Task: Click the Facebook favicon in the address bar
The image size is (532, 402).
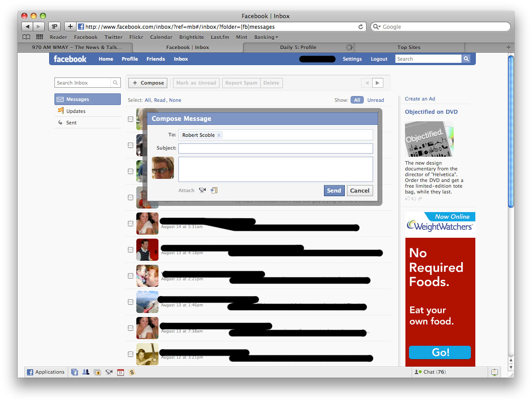Action: (81, 27)
